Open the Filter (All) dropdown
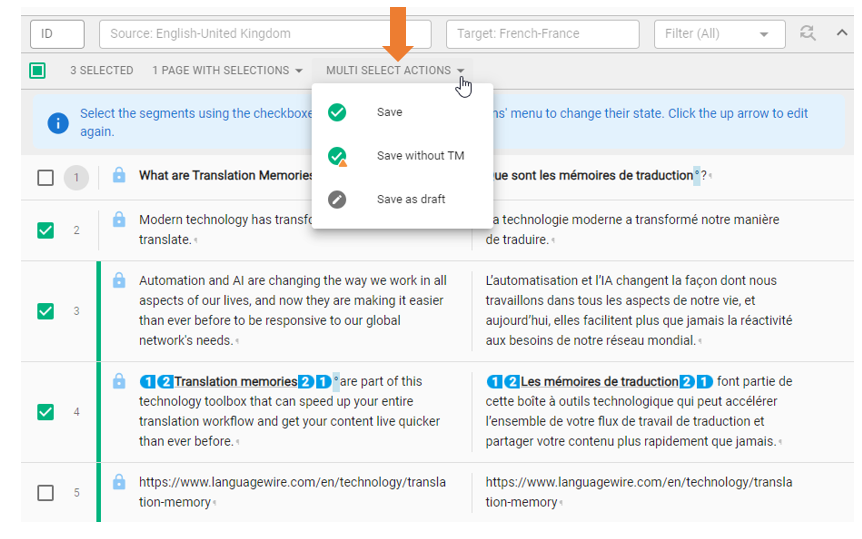The height and width of the screenshot is (539, 862). coord(719,34)
